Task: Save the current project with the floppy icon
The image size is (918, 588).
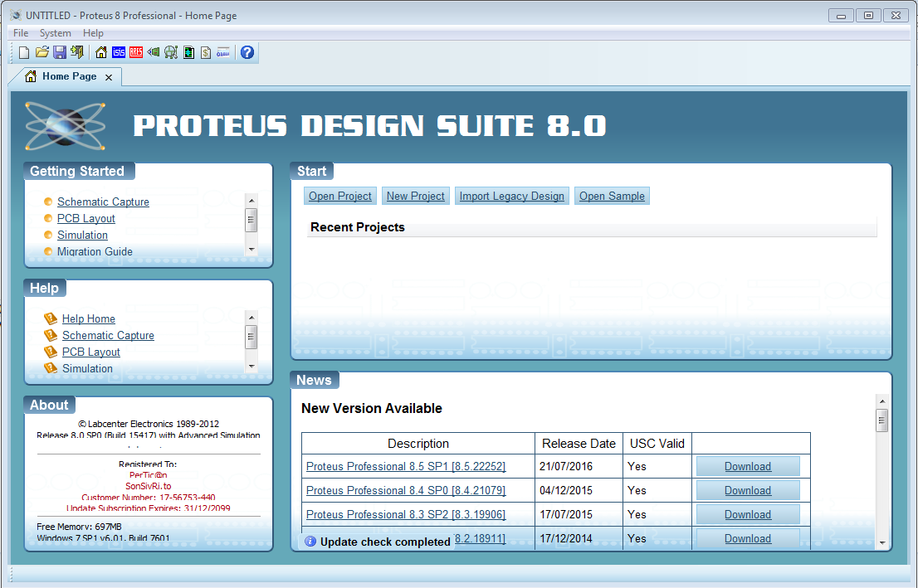Action: [59, 51]
